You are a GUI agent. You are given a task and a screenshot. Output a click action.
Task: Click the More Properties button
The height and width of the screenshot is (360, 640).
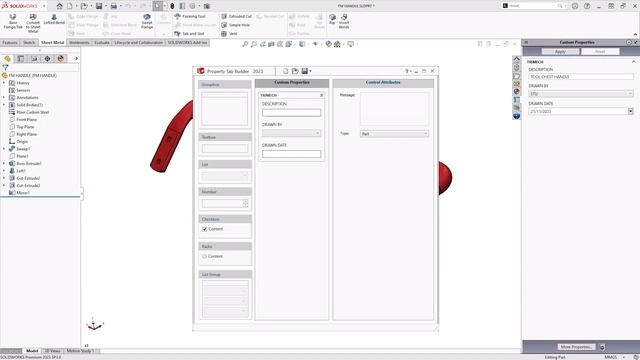point(576,347)
